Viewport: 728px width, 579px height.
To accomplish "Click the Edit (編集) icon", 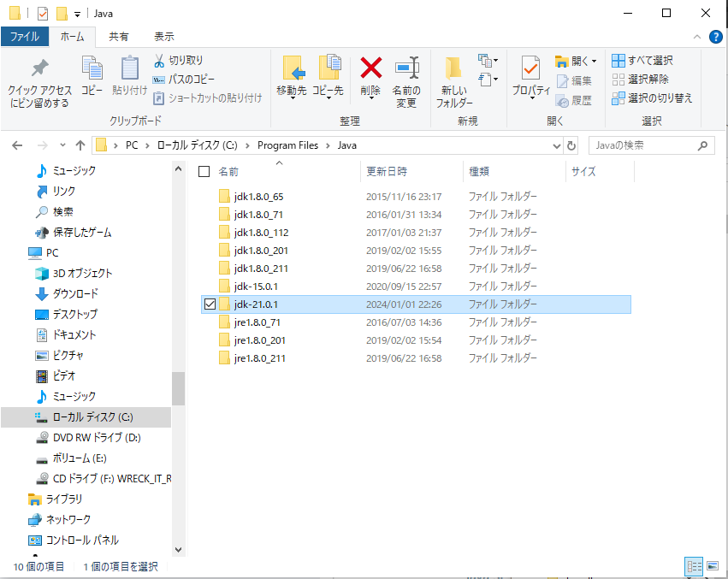I will click(x=562, y=80).
